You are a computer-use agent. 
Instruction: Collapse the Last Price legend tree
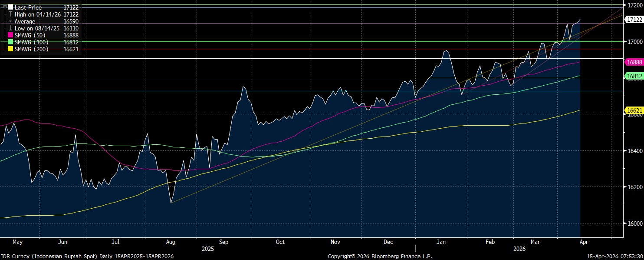tap(5, 7)
